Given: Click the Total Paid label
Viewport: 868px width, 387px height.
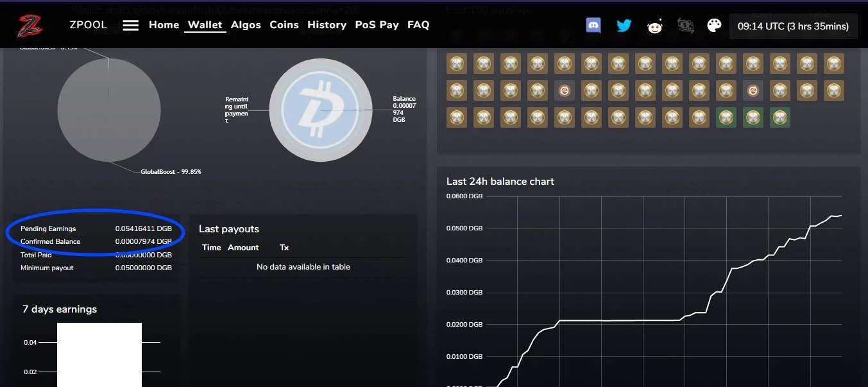Looking at the screenshot, I should (x=36, y=255).
